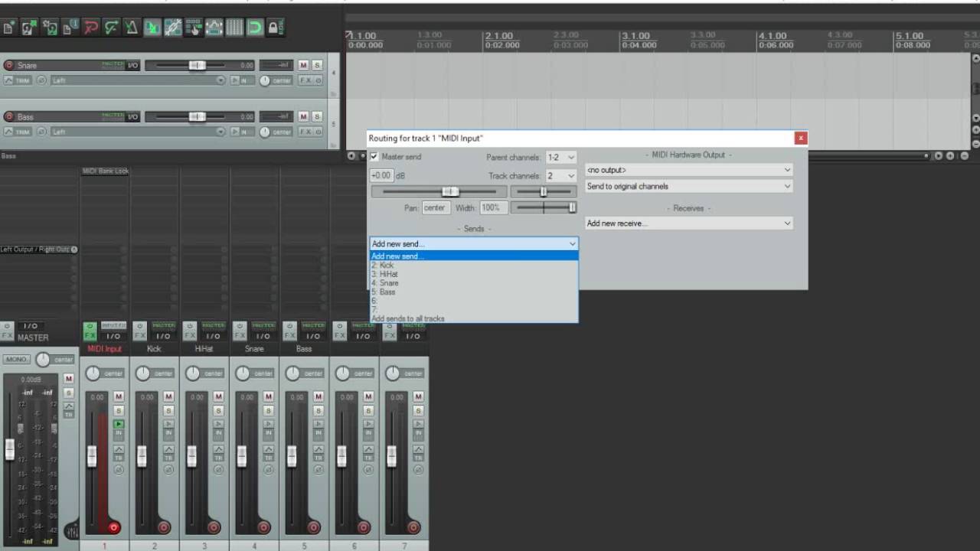Mute the Bass track in track panel
The width and height of the screenshot is (980, 551).
coord(303,116)
